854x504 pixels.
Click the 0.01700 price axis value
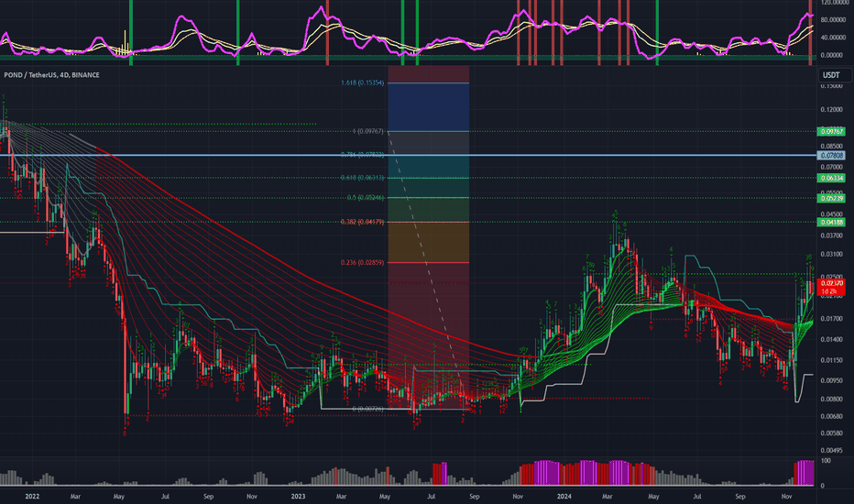(x=831, y=318)
